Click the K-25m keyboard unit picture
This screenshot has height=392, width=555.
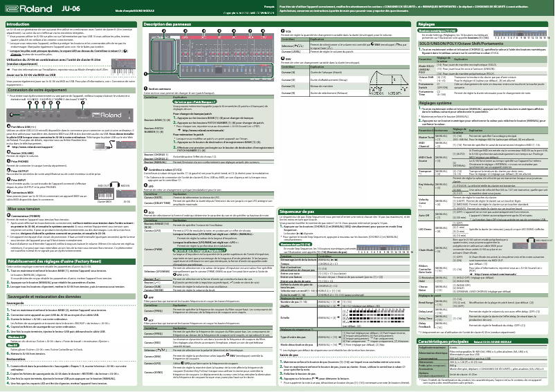click(x=123, y=68)
